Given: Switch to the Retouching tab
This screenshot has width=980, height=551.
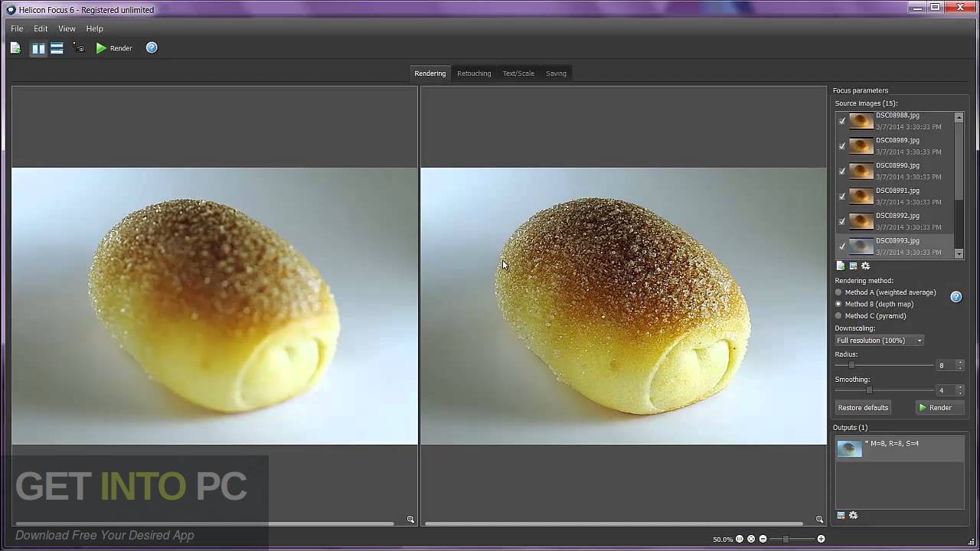Looking at the screenshot, I should coord(474,73).
